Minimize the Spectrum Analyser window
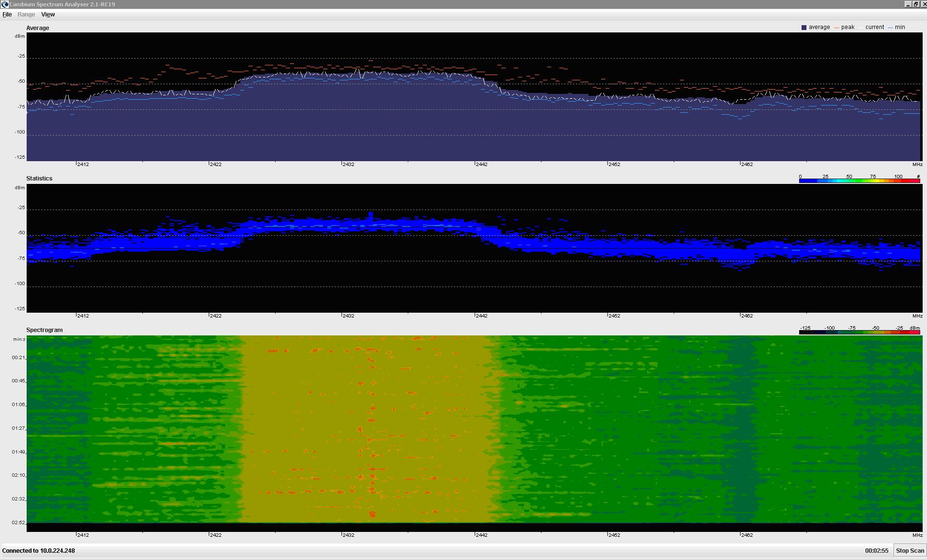The image size is (927, 560). coord(908,4)
